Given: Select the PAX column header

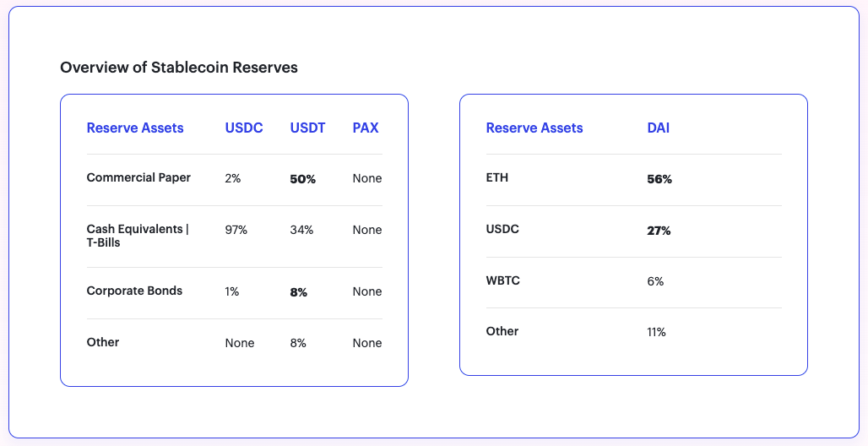Looking at the screenshot, I should pos(366,128).
